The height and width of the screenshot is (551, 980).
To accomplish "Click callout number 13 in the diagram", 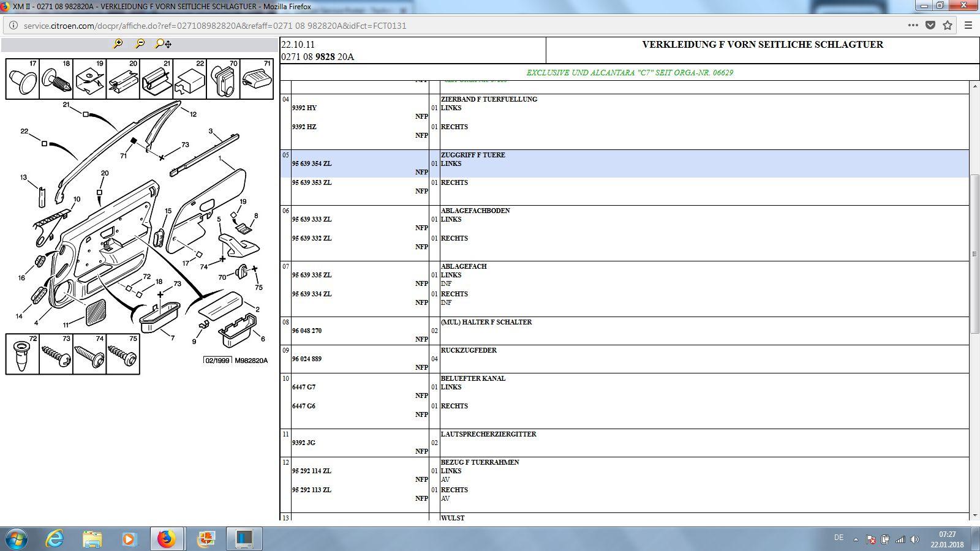I will (23, 178).
